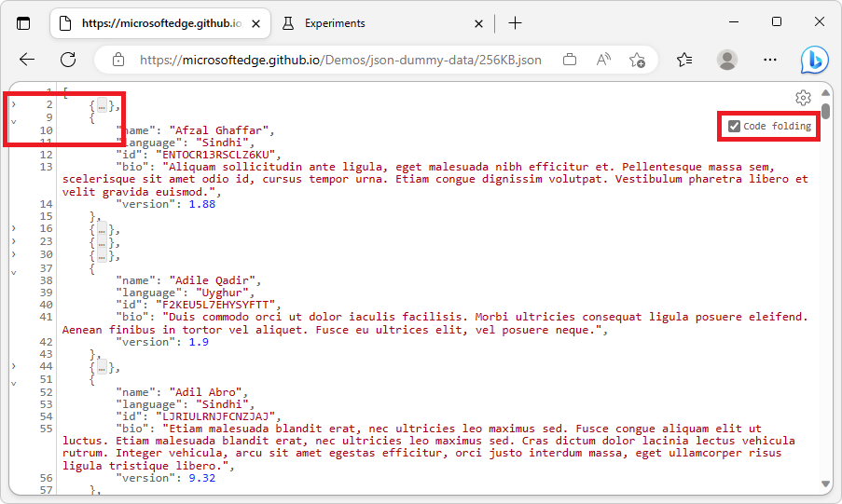View site information lock icon
This screenshot has height=504, width=842.
click(x=118, y=60)
